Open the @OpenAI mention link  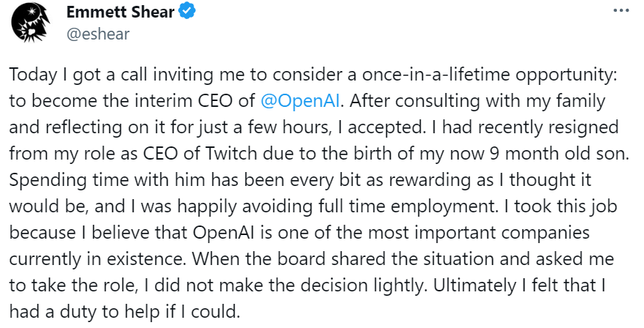pos(297,99)
